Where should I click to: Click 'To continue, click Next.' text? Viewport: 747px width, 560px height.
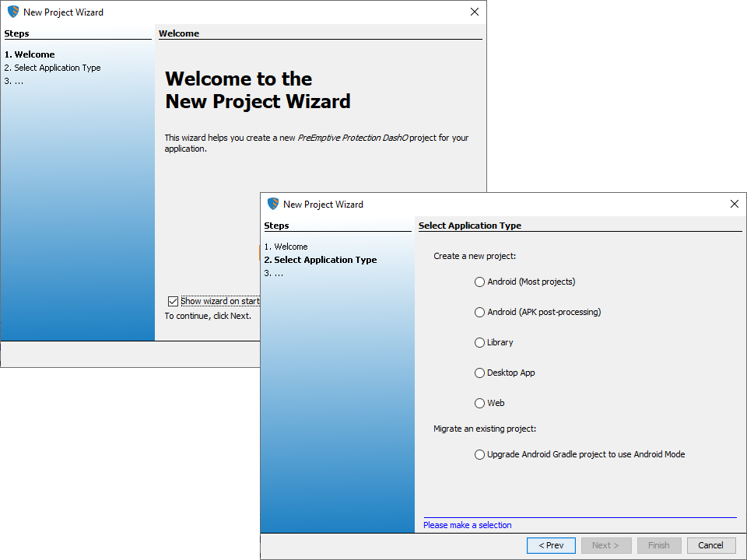[208, 317]
